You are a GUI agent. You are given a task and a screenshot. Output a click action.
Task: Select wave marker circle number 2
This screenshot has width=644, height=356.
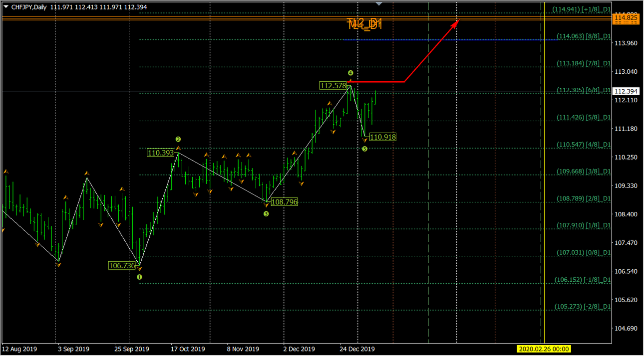pyautogui.click(x=178, y=139)
